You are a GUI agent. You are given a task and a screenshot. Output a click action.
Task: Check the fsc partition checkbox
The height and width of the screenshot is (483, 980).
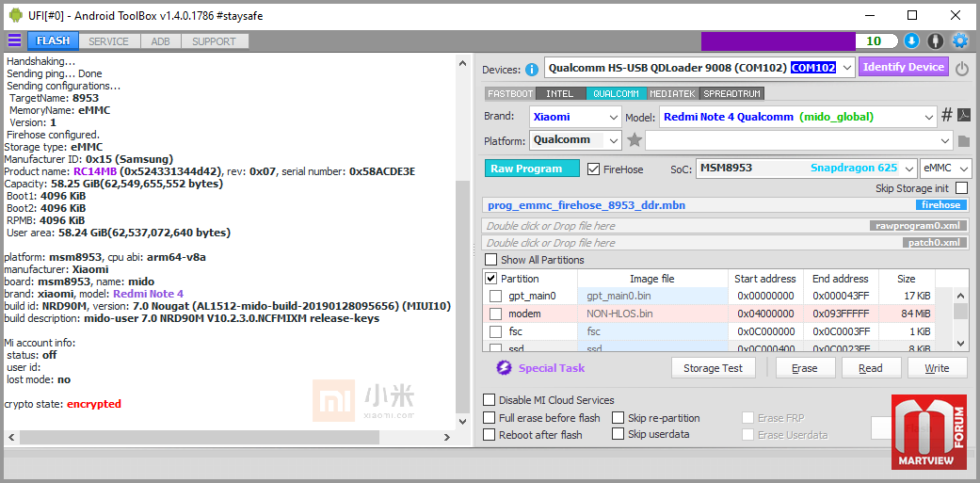(x=495, y=331)
